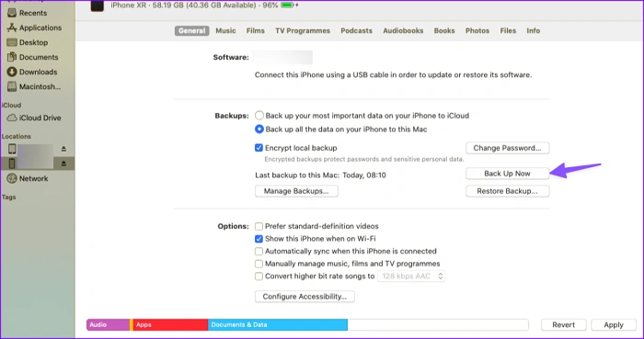Switch to the Music tab

click(225, 30)
